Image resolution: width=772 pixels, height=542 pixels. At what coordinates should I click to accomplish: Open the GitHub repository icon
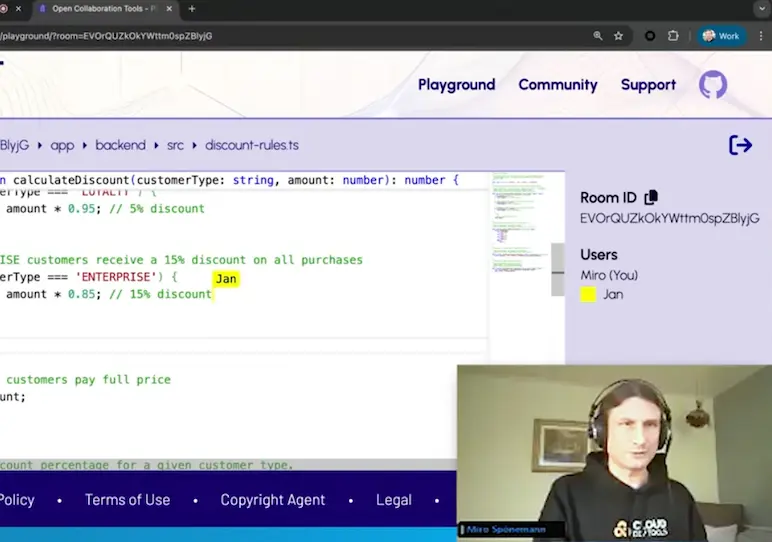coord(713,85)
